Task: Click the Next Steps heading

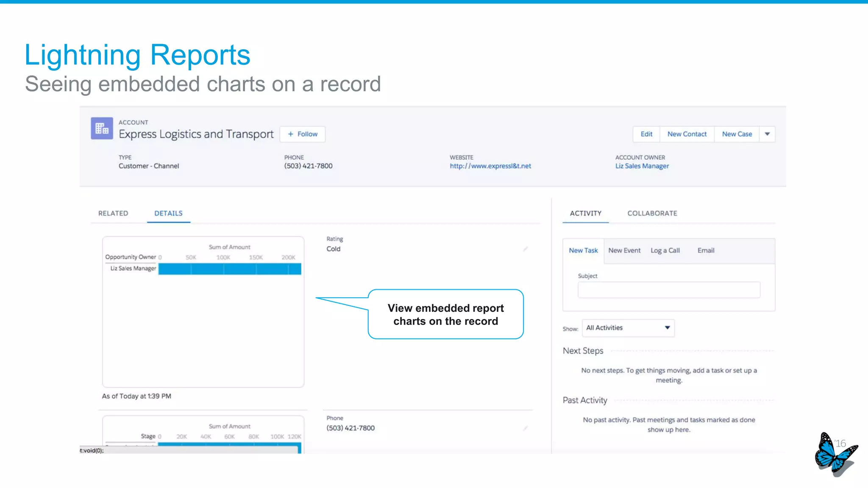Action: 583,351
